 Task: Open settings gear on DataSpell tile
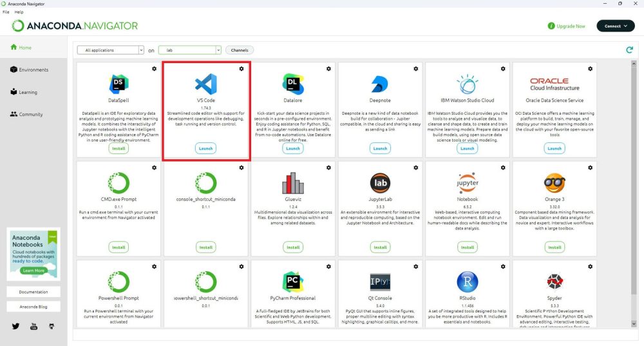click(154, 68)
